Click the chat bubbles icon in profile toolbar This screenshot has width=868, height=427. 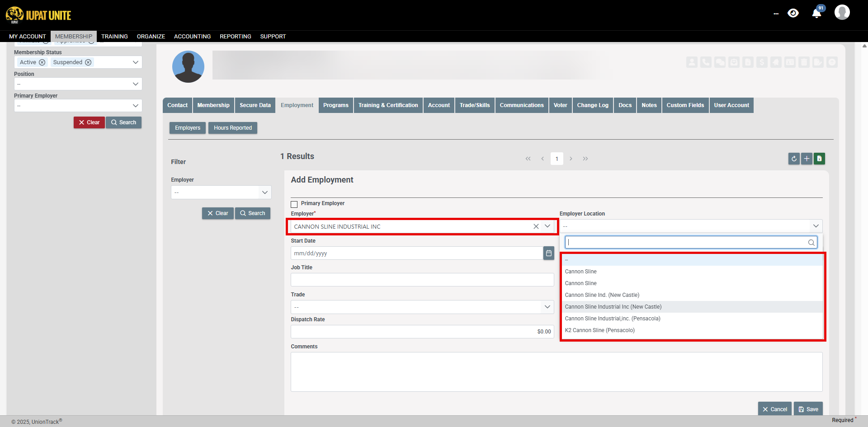720,62
